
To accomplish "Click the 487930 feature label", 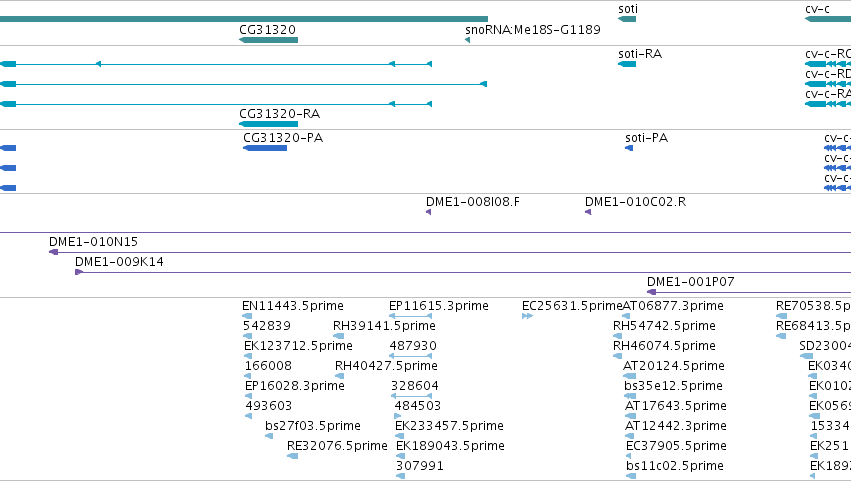I will click(x=413, y=346).
